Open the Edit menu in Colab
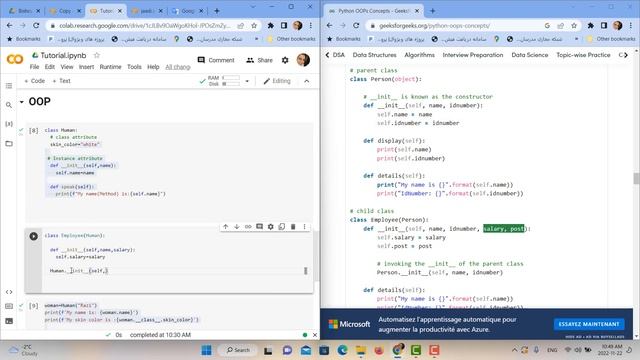The height and width of the screenshot is (360, 640). click(50, 67)
